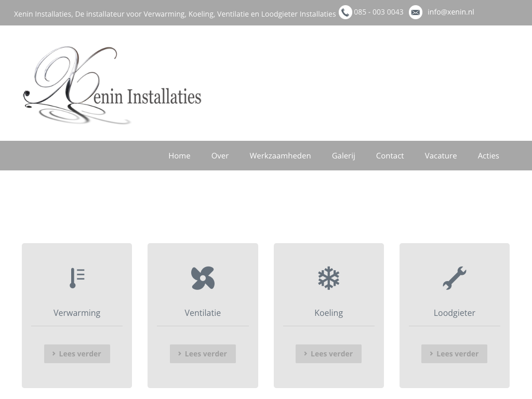Open the Contact page
Screen dimensions: 532x399
coord(390,156)
